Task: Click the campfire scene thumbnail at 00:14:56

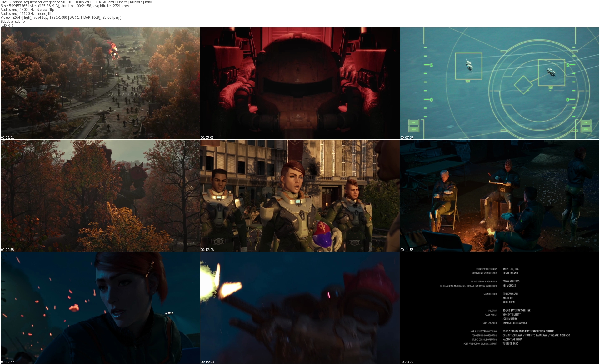Action: [x=499, y=195]
